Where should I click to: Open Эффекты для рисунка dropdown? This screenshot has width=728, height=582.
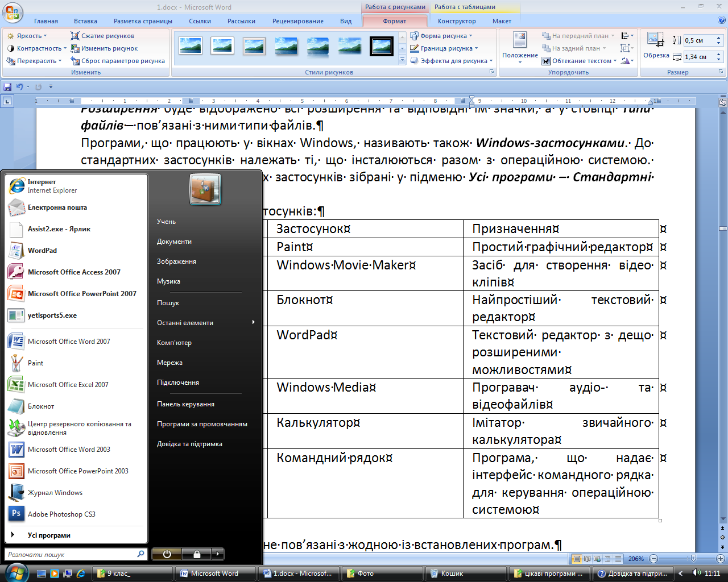pos(452,61)
